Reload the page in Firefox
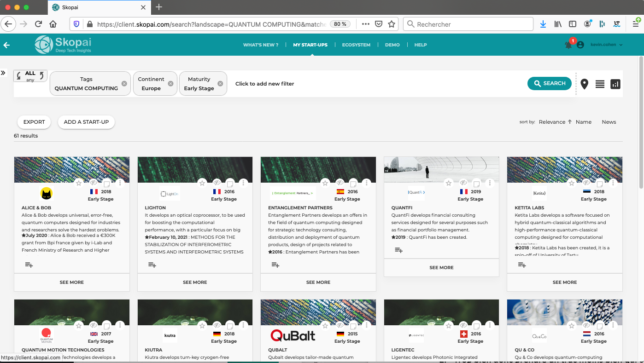 pos(39,24)
